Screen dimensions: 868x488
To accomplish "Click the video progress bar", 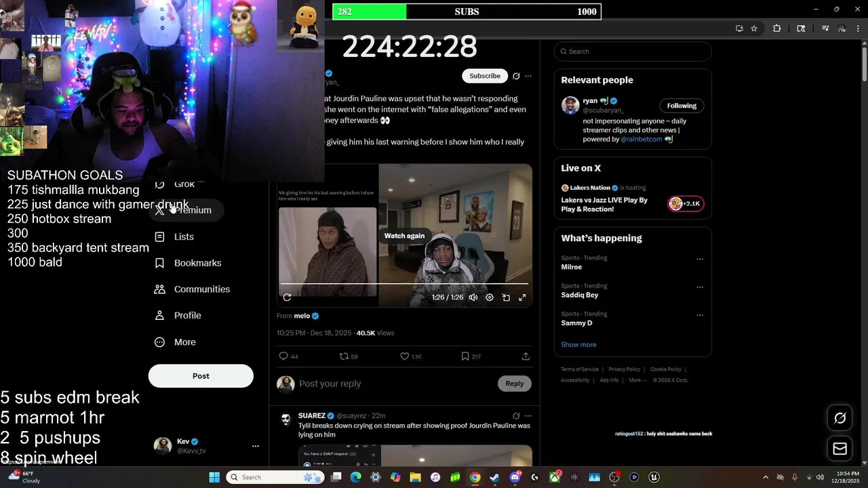I will pos(404,284).
